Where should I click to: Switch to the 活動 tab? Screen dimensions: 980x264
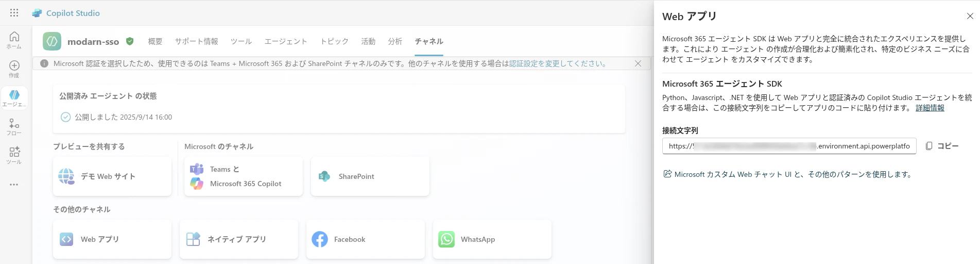click(x=368, y=41)
